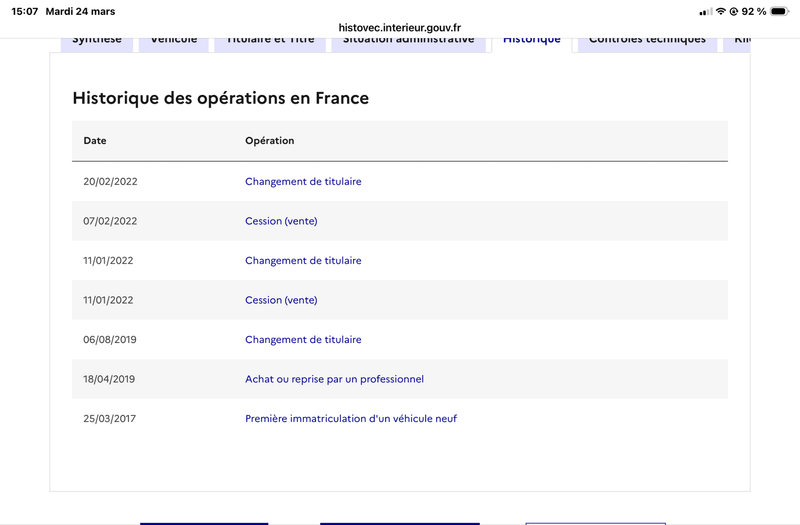
Task: Tap the 92 % battery percentage
Action: tap(754, 11)
